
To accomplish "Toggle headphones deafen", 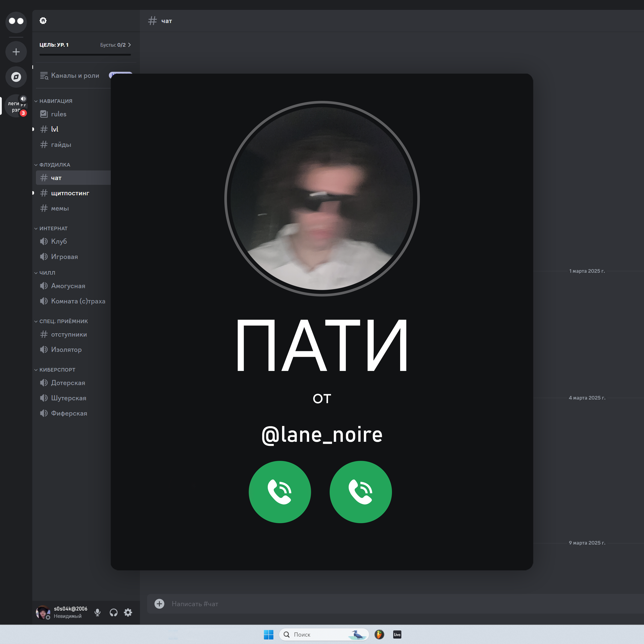I will pyautogui.click(x=113, y=612).
